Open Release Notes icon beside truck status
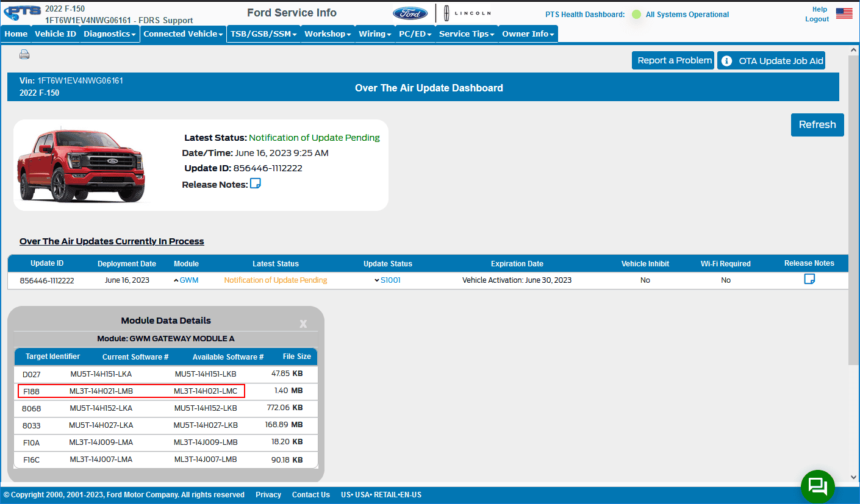 (x=256, y=183)
